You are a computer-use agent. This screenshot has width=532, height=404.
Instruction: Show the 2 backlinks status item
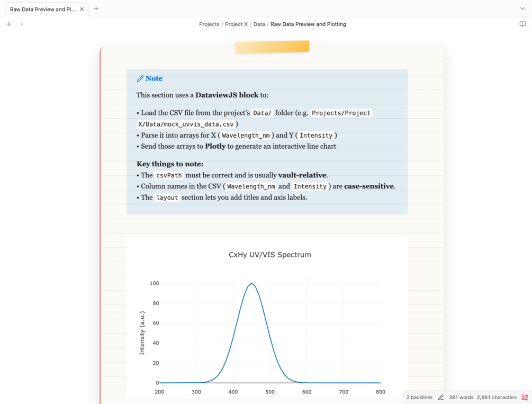point(419,397)
